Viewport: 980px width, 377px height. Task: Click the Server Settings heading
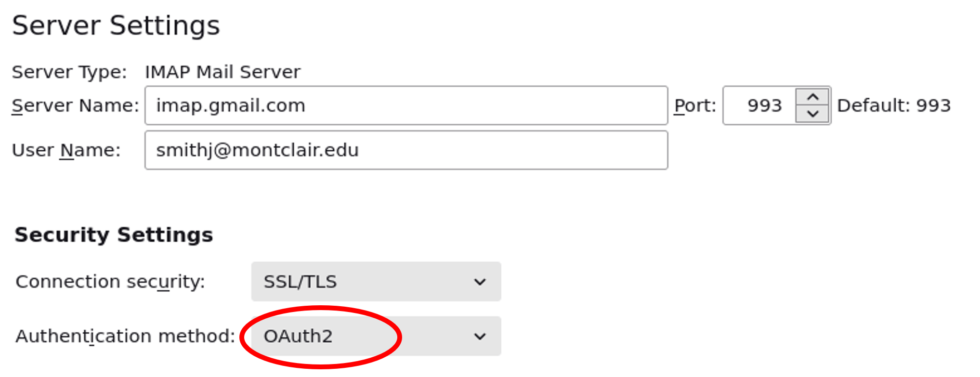[116, 26]
